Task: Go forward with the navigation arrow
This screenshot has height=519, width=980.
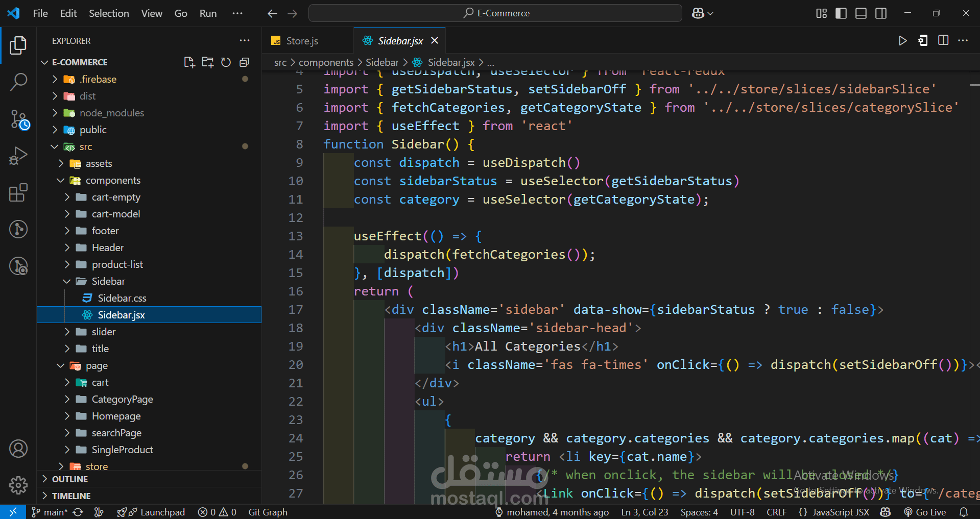Action: pos(292,13)
